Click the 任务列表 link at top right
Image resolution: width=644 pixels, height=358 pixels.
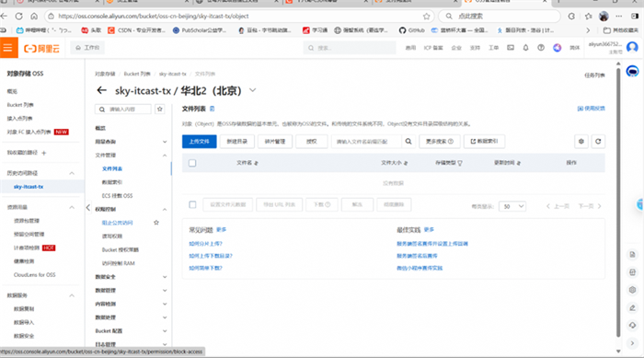[594, 75]
